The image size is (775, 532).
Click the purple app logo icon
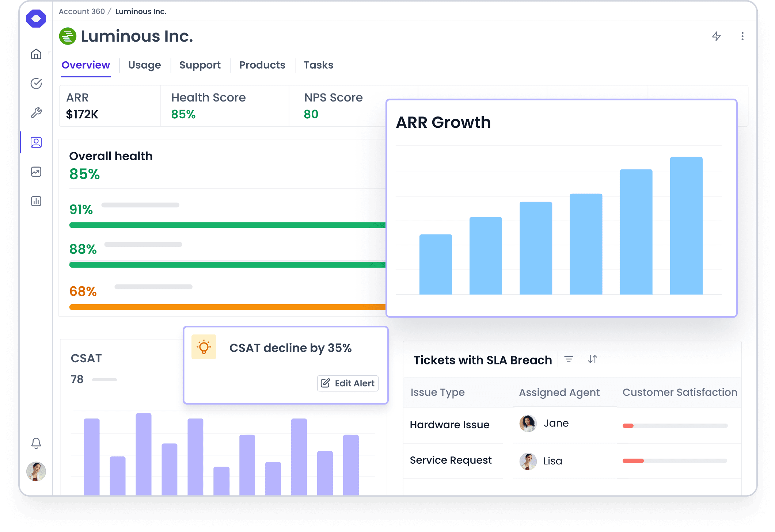point(36,18)
